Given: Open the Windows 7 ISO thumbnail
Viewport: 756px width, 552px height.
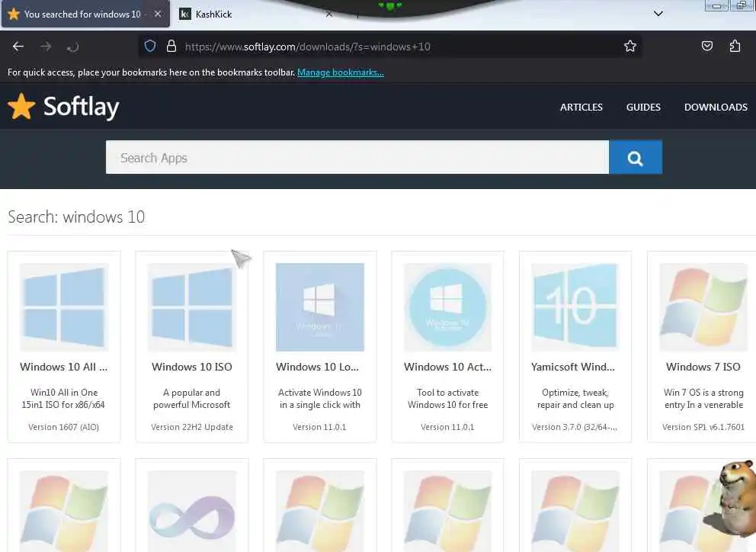Looking at the screenshot, I should pyautogui.click(x=703, y=307).
